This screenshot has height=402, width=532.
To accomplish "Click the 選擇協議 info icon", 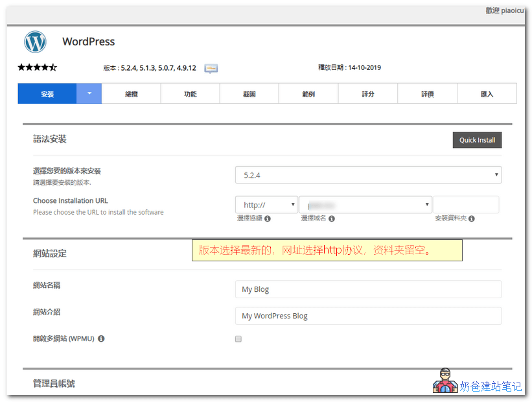I will tap(267, 219).
